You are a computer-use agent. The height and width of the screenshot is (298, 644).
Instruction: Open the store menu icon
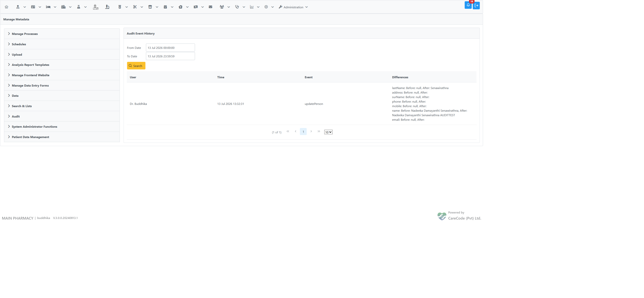click(150, 7)
